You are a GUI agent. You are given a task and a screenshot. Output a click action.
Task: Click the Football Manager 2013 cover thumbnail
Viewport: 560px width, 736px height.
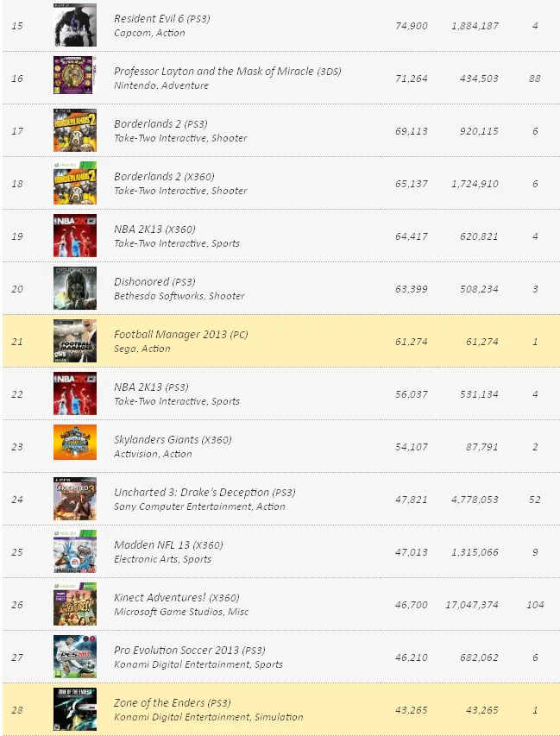pyautogui.click(x=74, y=341)
